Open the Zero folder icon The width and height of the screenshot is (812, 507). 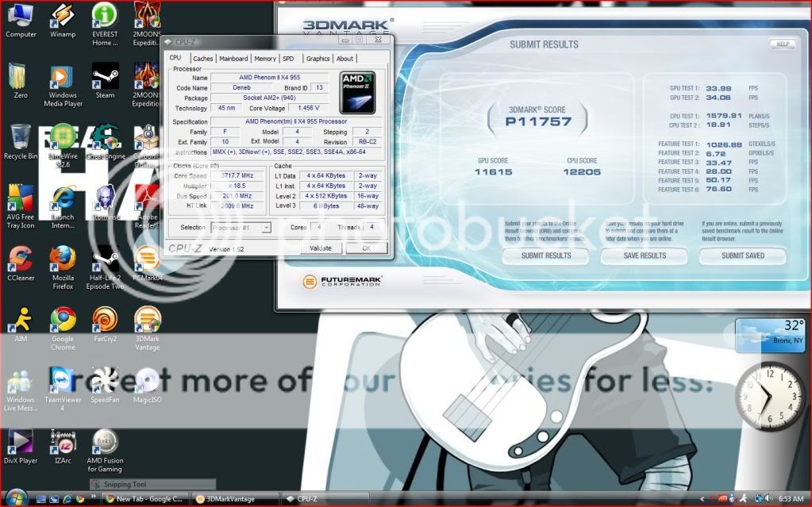click(x=21, y=82)
